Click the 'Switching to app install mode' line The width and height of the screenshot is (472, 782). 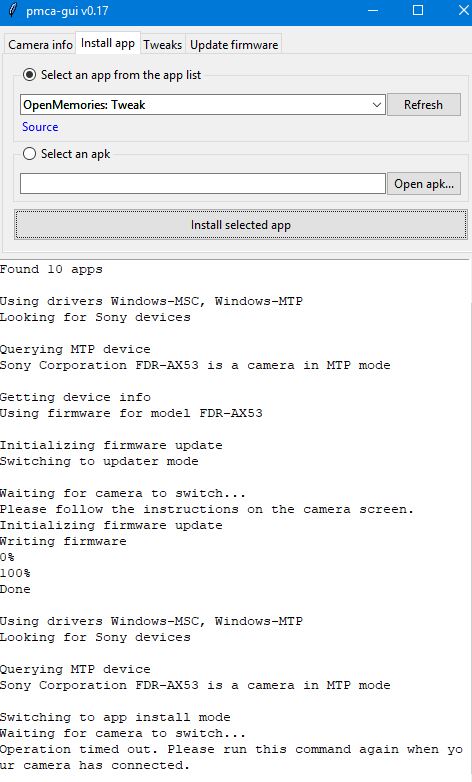pos(115,717)
